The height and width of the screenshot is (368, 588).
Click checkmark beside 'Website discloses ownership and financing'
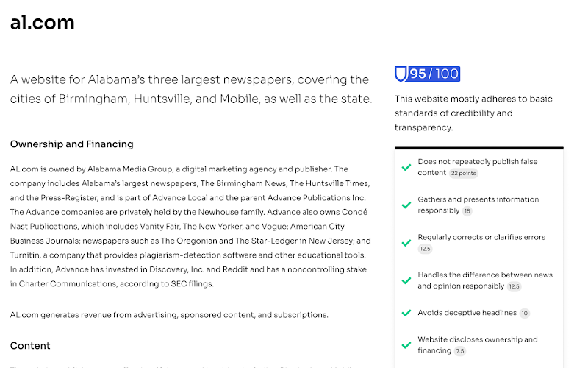click(406, 345)
